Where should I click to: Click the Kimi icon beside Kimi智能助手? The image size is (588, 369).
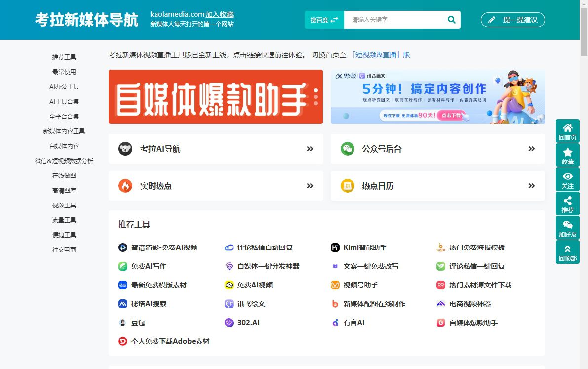point(335,247)
